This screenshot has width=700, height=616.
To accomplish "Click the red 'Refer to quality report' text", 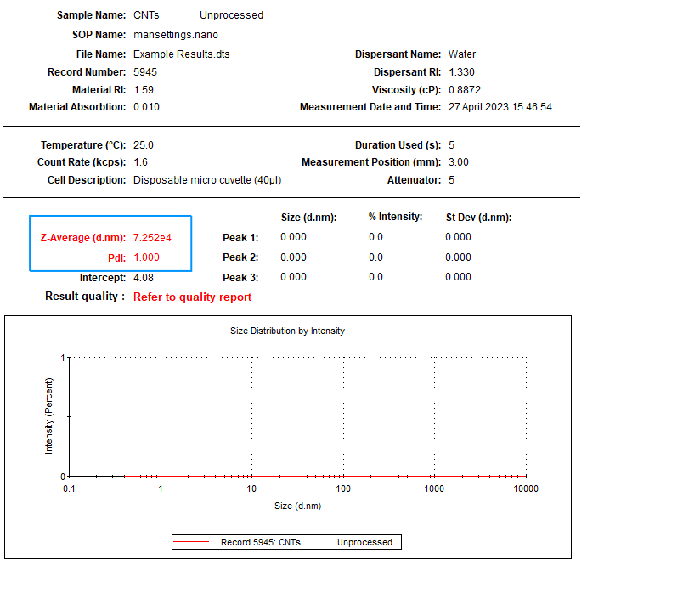I will [x=192, y=297].
